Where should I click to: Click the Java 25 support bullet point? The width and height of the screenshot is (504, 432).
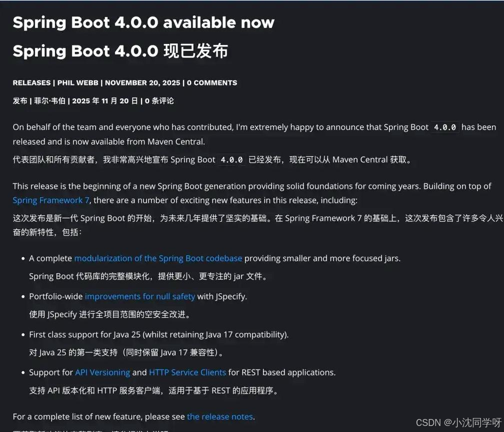tap(159, 335)
